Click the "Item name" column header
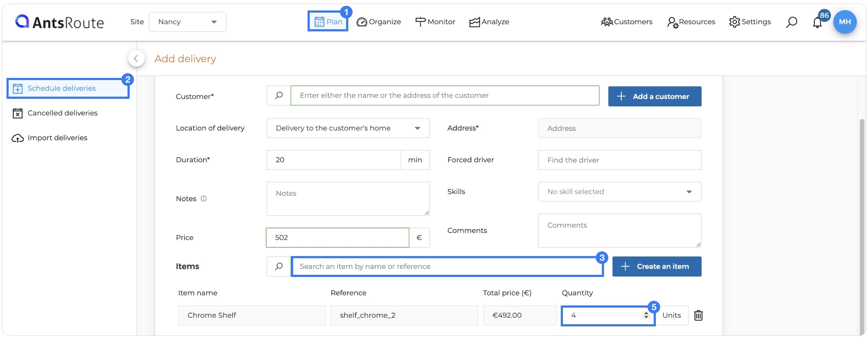The image size is (868, 339). pyautogui.click(x=198, y=293)
